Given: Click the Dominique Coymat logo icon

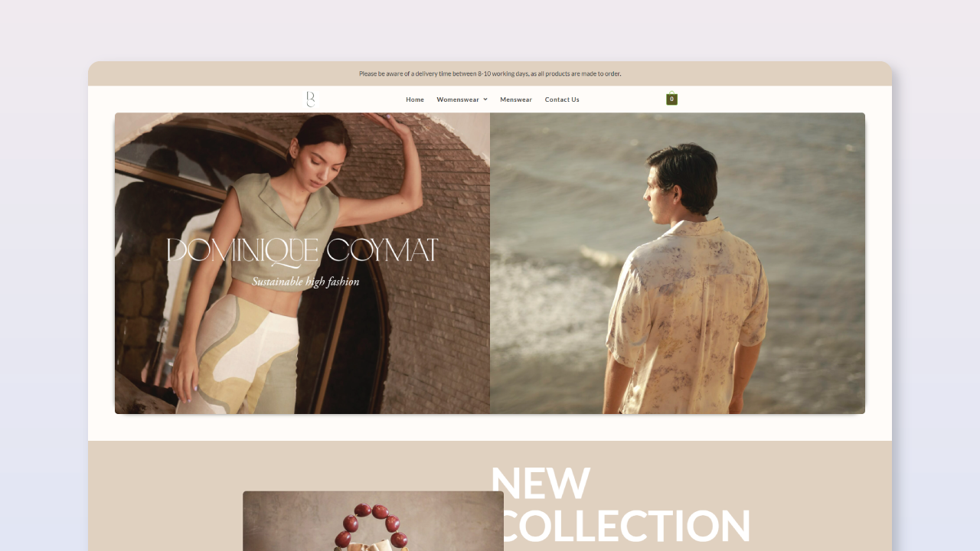Looking at the screenshot, I should pyautogui.click(x=311, y=99).
